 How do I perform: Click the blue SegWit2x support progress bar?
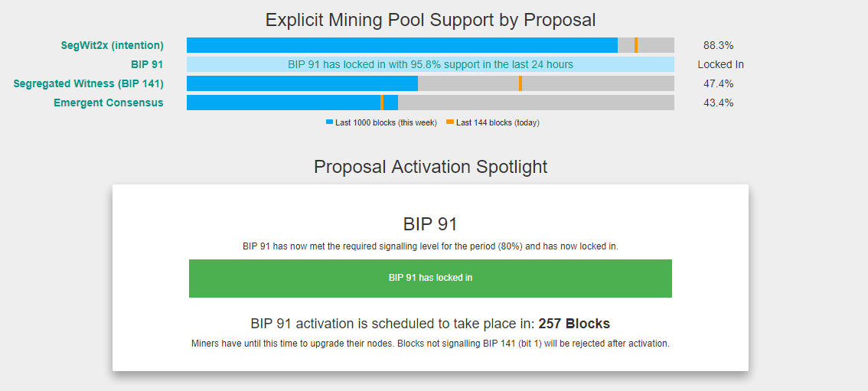click(402, 46)
